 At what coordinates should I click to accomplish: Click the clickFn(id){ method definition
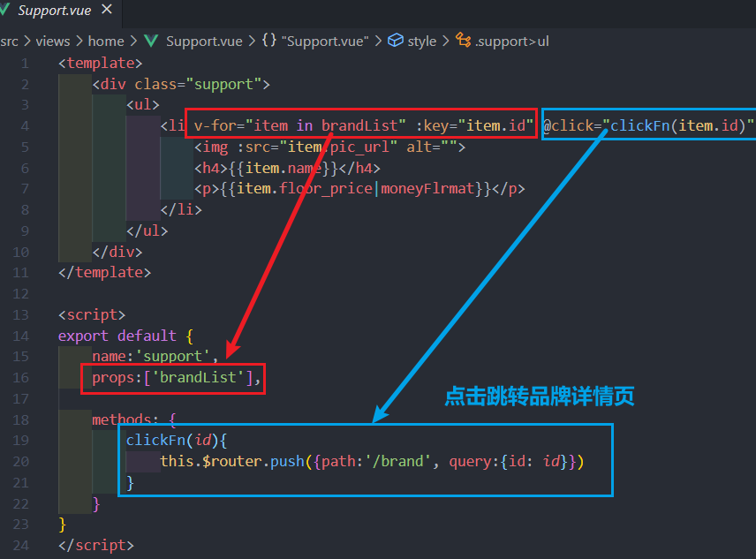177,441
